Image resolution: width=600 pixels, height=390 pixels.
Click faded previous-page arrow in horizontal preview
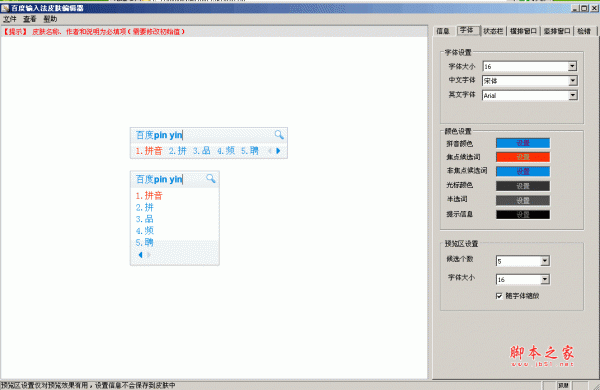269,151
